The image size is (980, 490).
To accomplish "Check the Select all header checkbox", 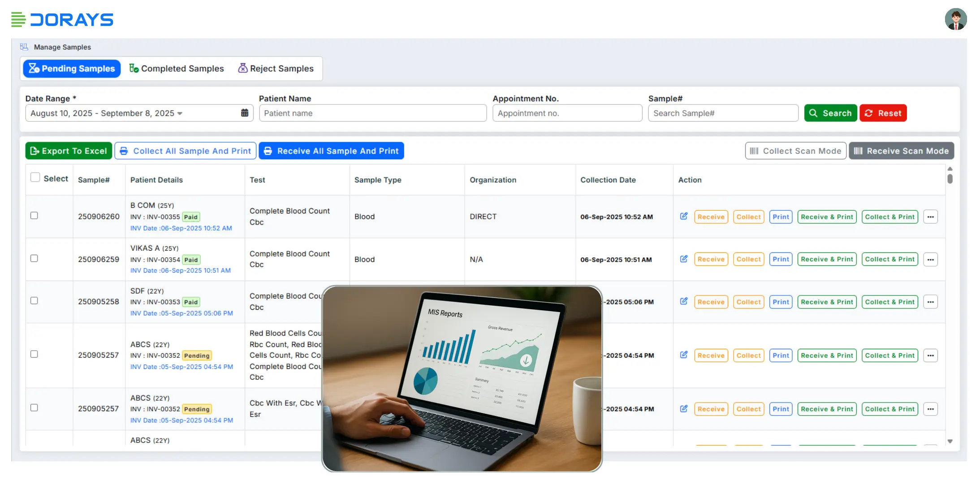I will [35, 178].
